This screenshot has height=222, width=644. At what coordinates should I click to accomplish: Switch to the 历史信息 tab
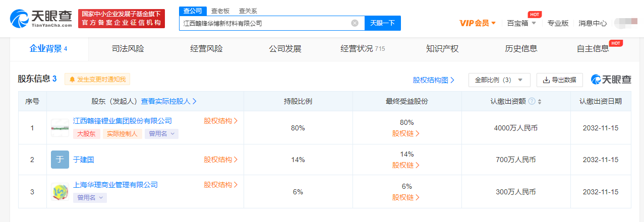point(521,49)
